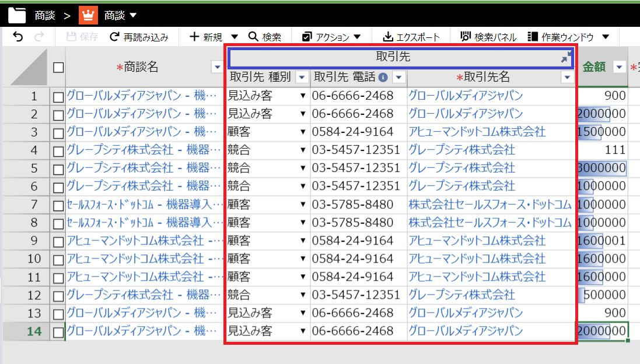Image resolution: width=640 pixels, height=364 pixels.
Task: Select row 14 by its row number
Action: pos(26,331)
